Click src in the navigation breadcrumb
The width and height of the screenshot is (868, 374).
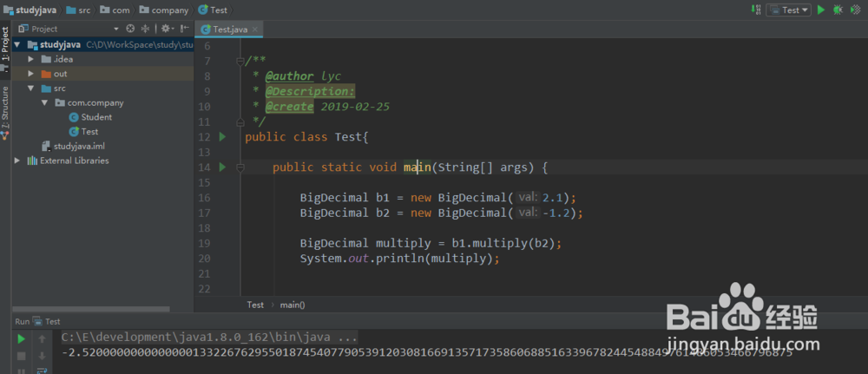[78, 10]
